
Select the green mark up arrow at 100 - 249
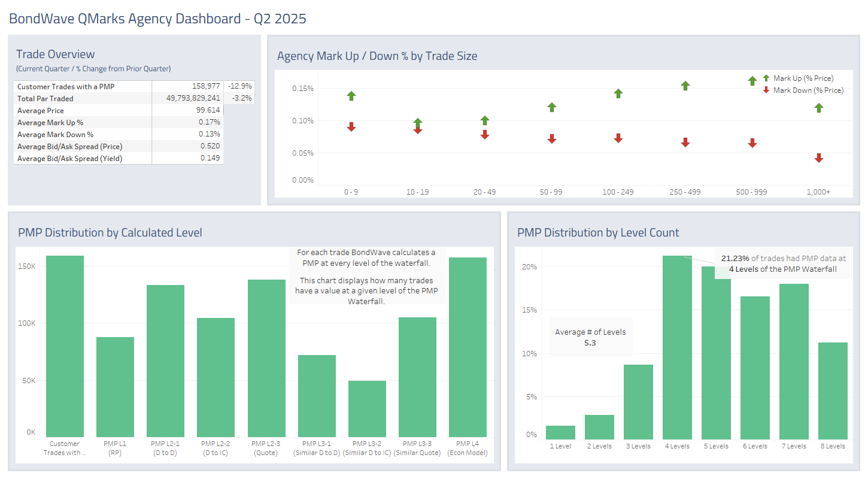coord(618,93)
